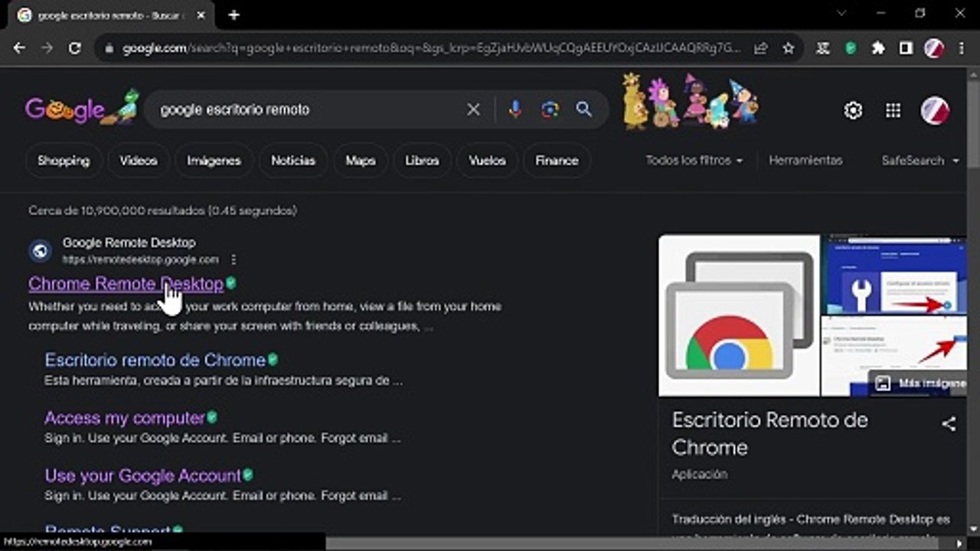Clear the search box with the X
This screenshot has width=980, height=551.
tap(474, 109)
